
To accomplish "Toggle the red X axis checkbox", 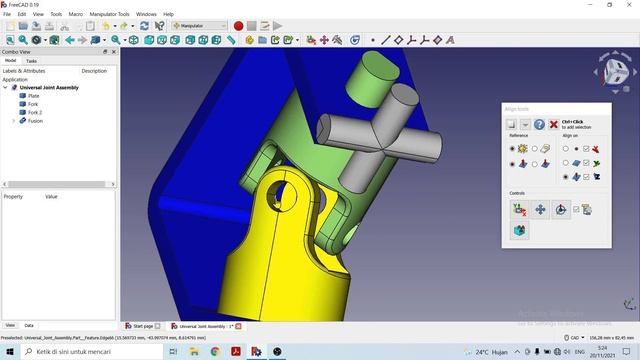I will pos(586,149).
